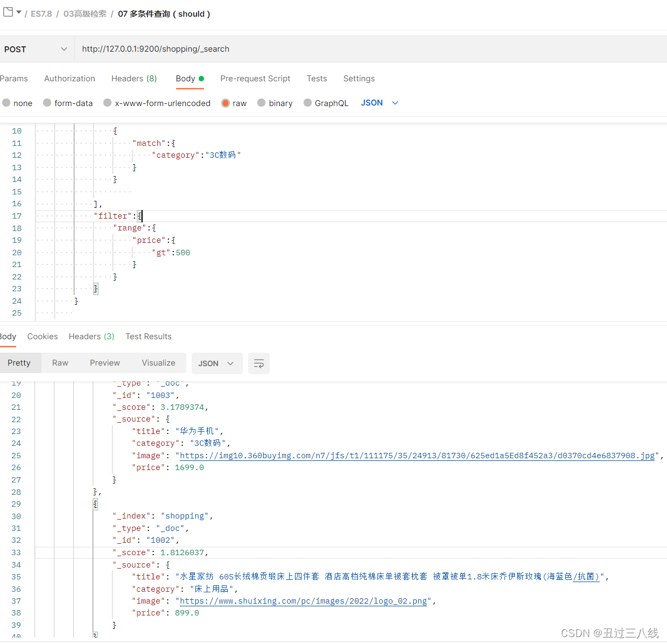
Task: Click the "category":"3C数码" line in request
Action: tap(196, 155)
